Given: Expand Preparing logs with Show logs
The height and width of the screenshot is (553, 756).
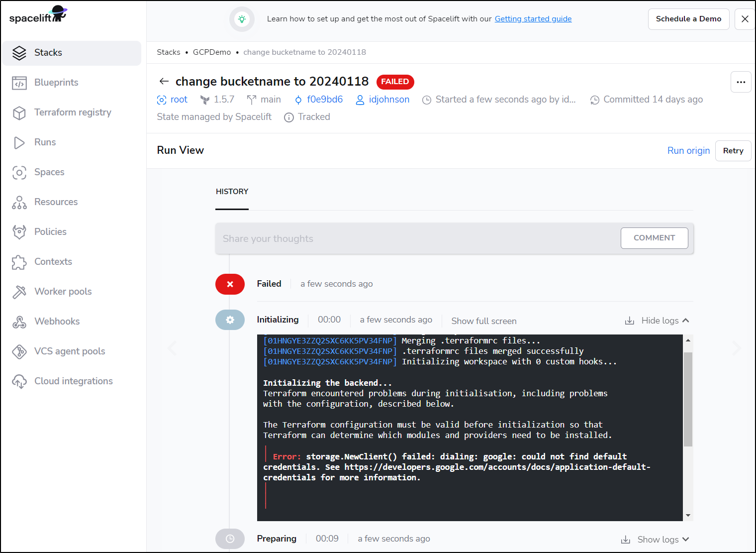Looking at the screenshot, I should tap(663, 540).
